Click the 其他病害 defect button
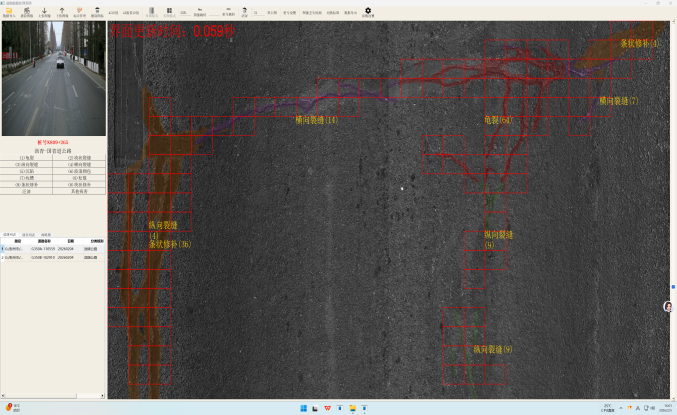Screen dimensions: 677x415 [x=79, y=190]
